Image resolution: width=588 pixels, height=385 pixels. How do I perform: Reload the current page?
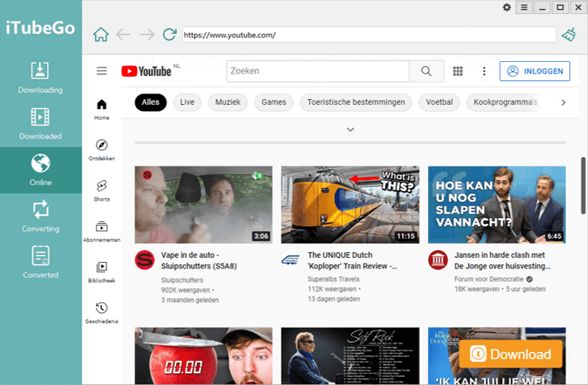coord(169,35)
